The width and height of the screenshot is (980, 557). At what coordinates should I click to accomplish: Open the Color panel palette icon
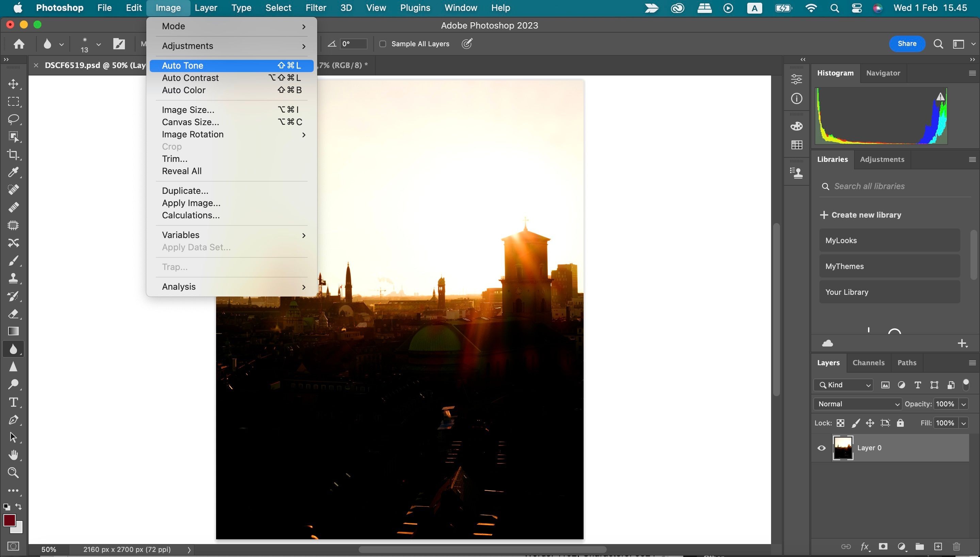pyautogui.click(x=797, y=126)
